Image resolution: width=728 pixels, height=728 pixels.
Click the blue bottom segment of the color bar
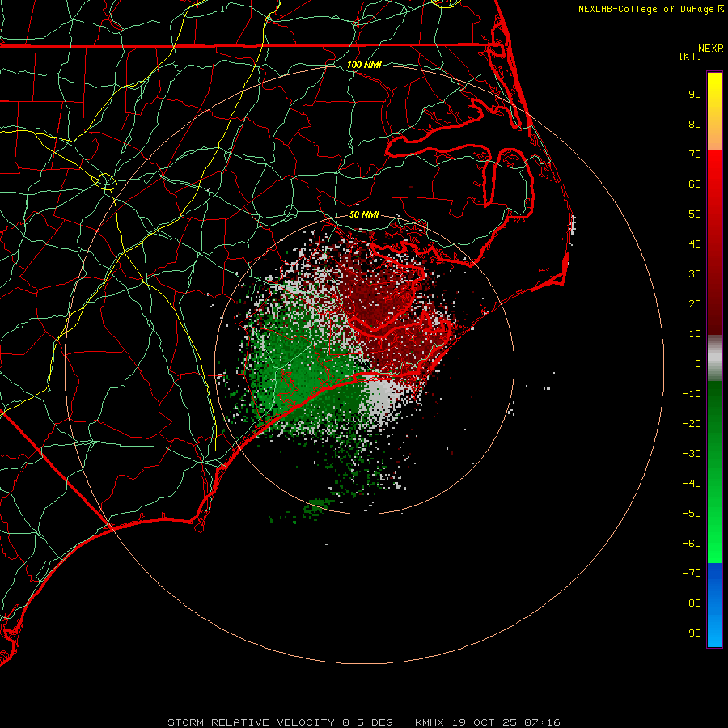click(x=714, y=605)
